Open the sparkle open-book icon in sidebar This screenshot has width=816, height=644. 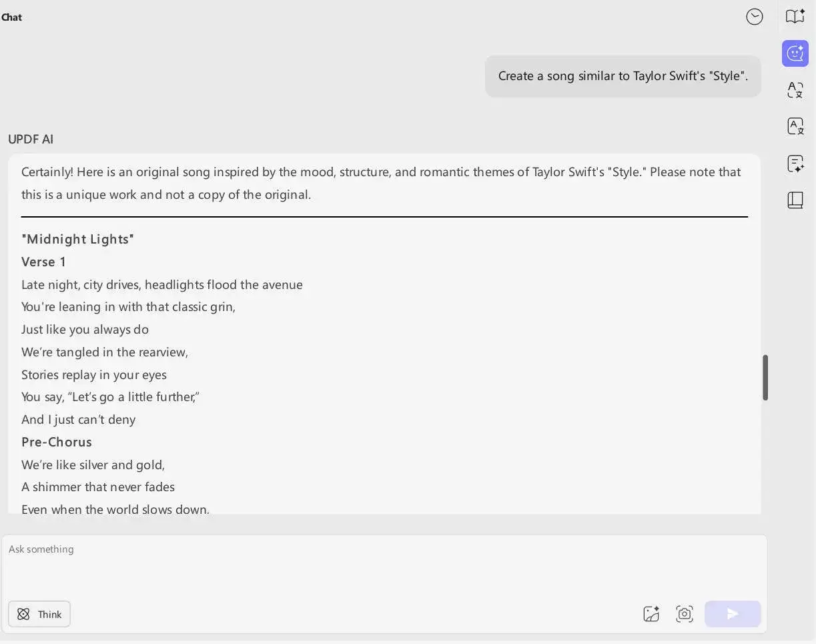pyautogui.click(x=795, y=17)
